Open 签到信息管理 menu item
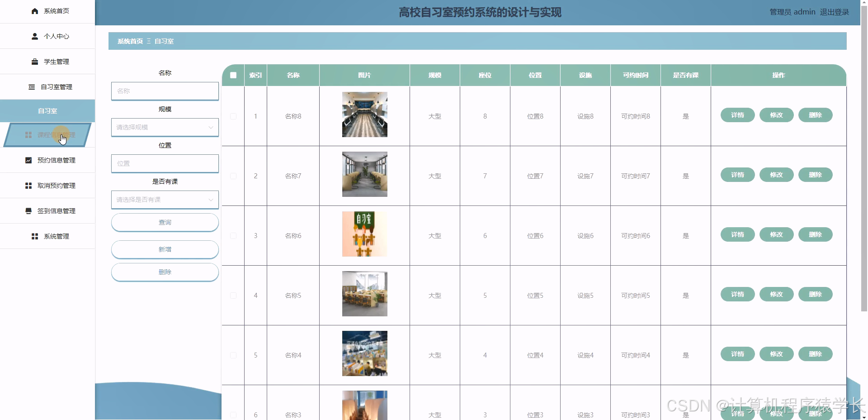The width and height of the screenshot is (868, 420). 47,211
